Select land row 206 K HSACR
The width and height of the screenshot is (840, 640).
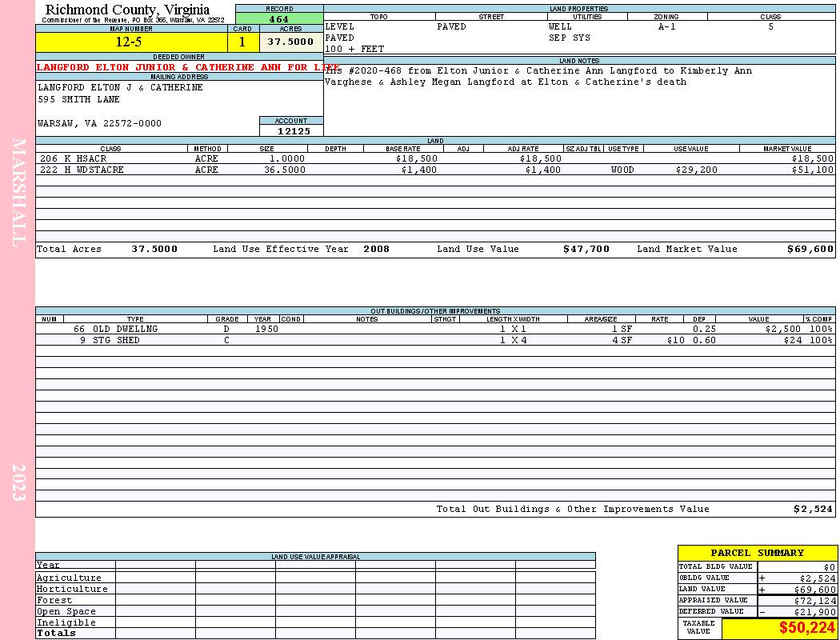(435, 158)
